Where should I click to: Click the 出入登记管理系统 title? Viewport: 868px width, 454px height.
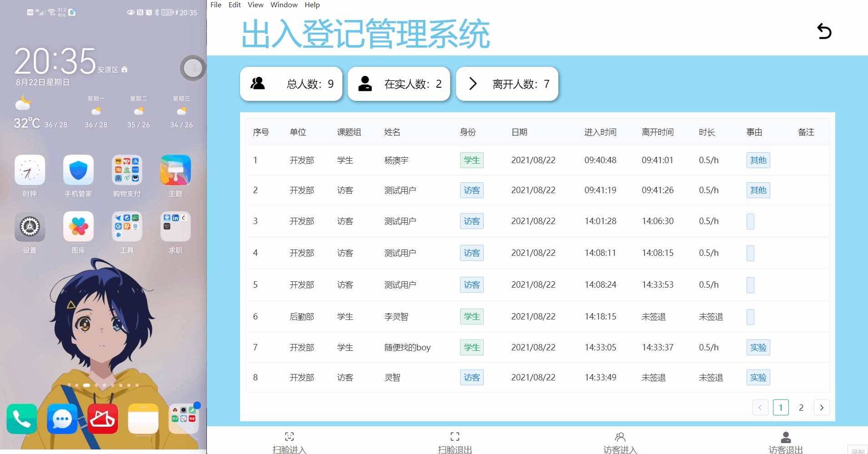click(366, 34)
